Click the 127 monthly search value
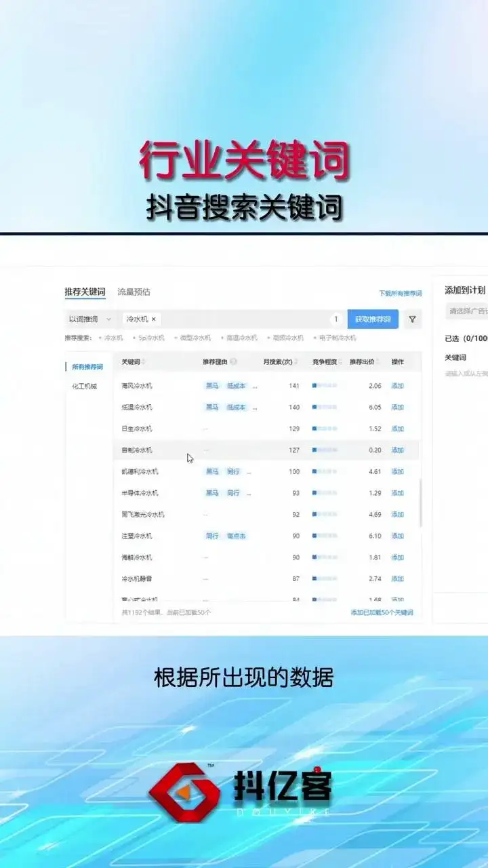The height and width of the screenshot is (868, 488). 294,450
